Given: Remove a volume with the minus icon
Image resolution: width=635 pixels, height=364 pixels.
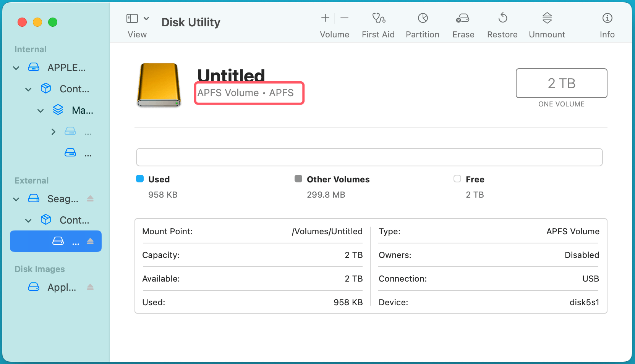Looking at the screenshot, I should [344, 18].
